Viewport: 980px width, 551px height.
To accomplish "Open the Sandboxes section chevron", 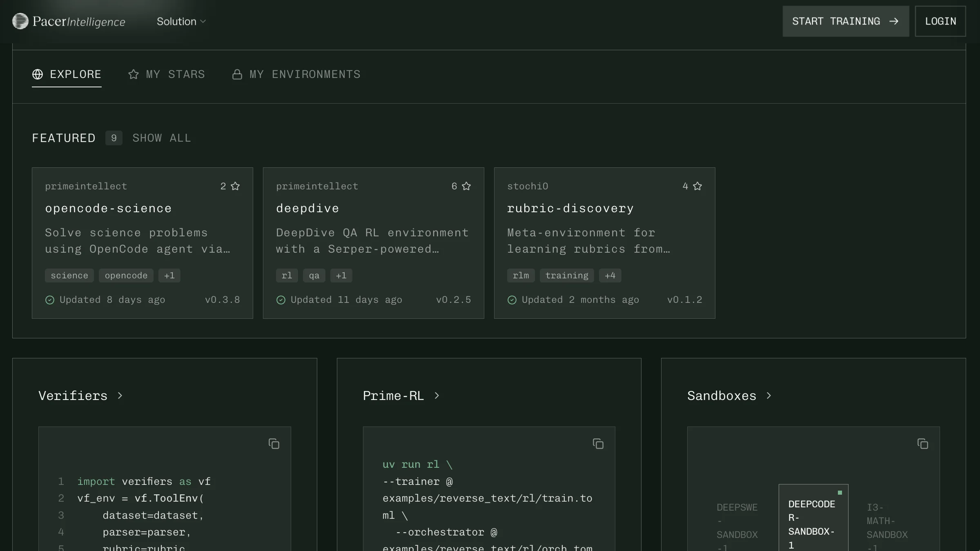I will tap(768, 395).
